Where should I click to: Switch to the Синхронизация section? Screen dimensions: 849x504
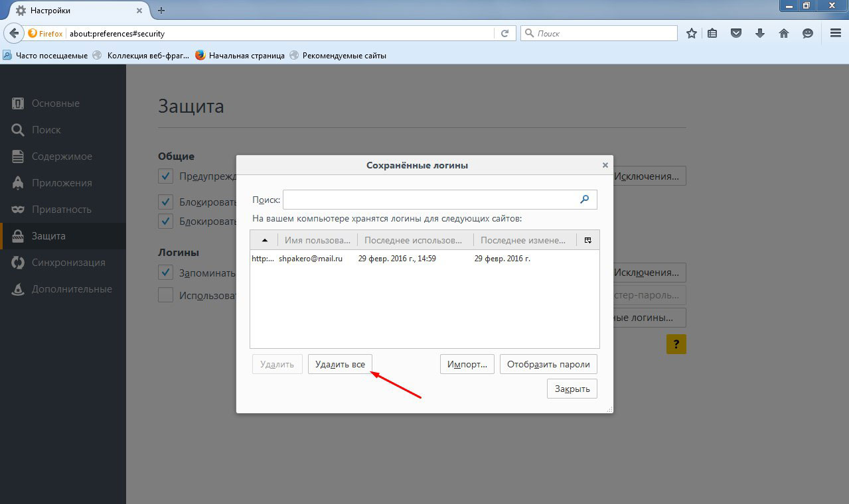[68, 263]
